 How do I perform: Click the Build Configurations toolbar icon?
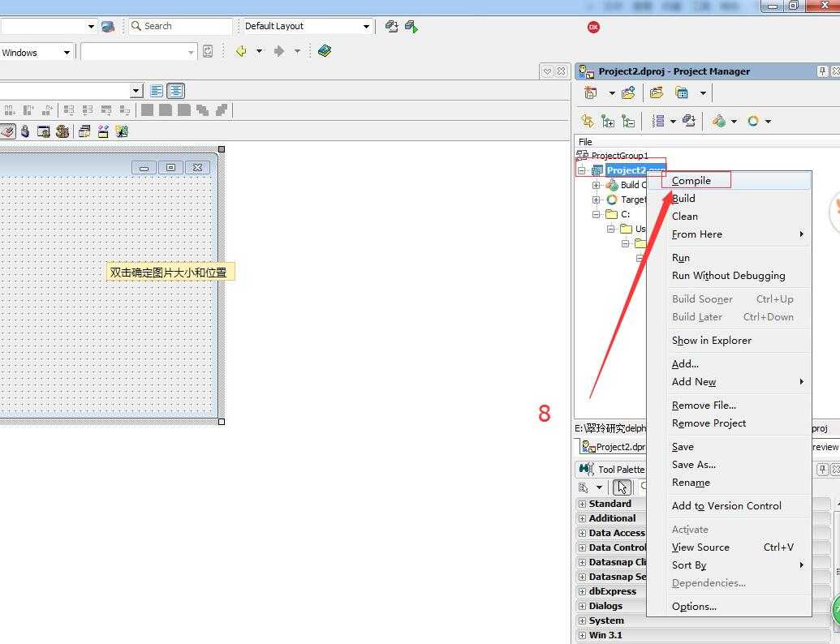click(x=719, y=121)
